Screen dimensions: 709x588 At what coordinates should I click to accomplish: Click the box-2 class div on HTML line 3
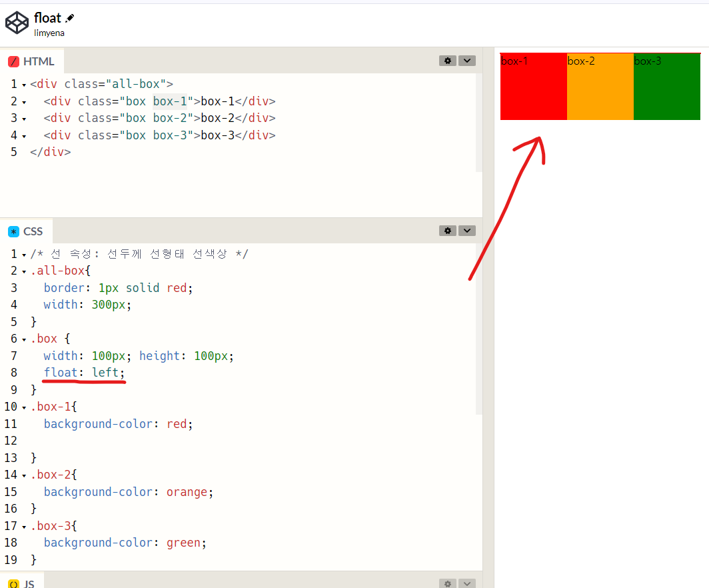click(160, 118)
